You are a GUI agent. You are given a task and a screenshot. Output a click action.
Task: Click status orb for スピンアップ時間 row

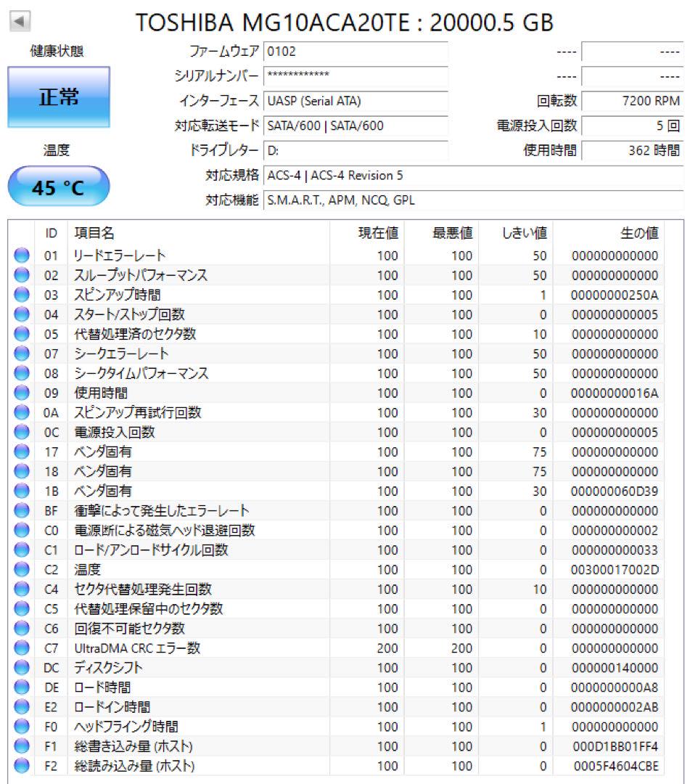[x=22, y=295]
